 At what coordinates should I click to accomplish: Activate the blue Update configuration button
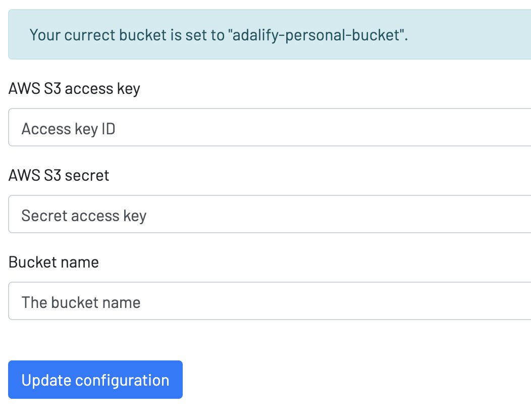pyautogui.click(x=95, y=380)
